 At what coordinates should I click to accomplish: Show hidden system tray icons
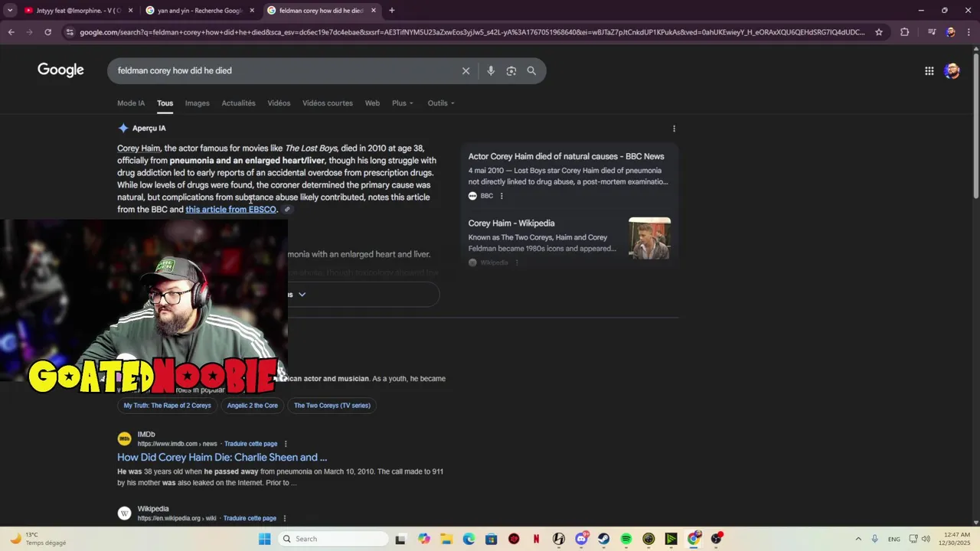(858, 539)
